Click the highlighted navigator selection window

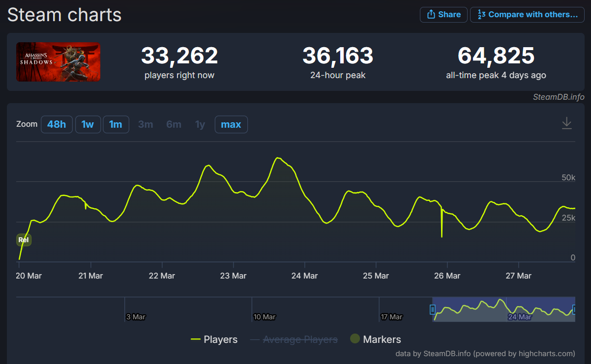click(x=503, y=309)
